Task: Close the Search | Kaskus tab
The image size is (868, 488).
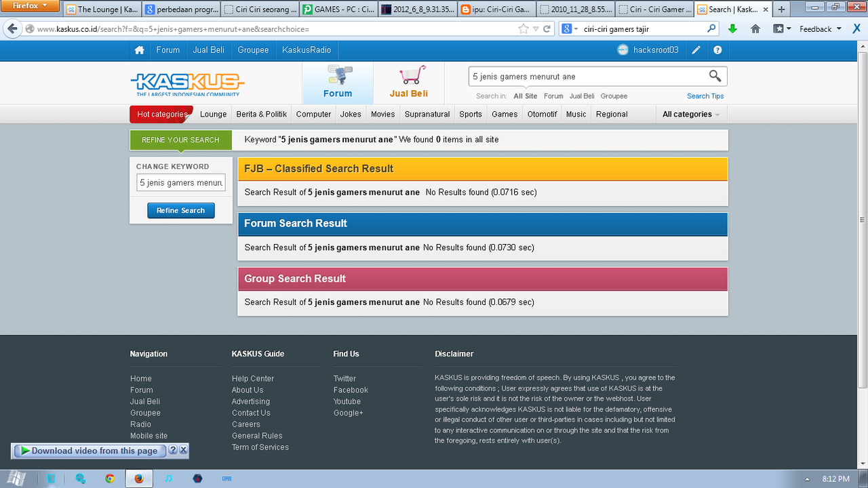Action: [764, 9]
